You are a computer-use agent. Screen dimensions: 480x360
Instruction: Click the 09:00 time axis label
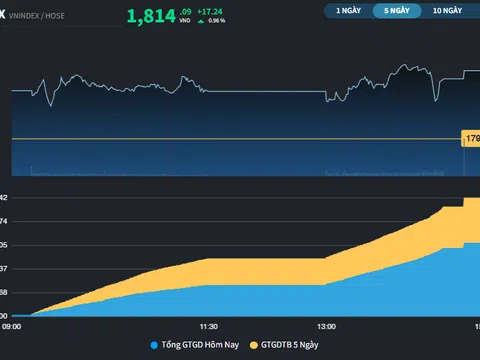11,327
